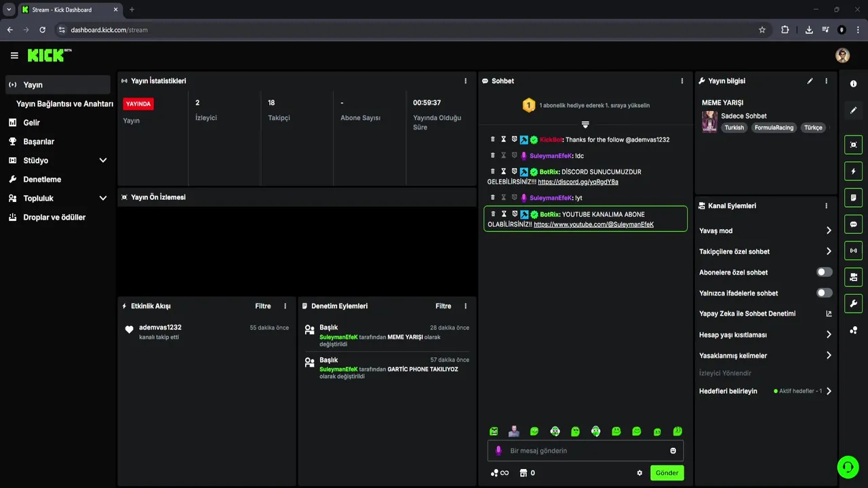This screenshot has width=868, height=488.
Task: Click ademvas1232 in Etkinlik Akışı
Action: click(x=160, y=327)
